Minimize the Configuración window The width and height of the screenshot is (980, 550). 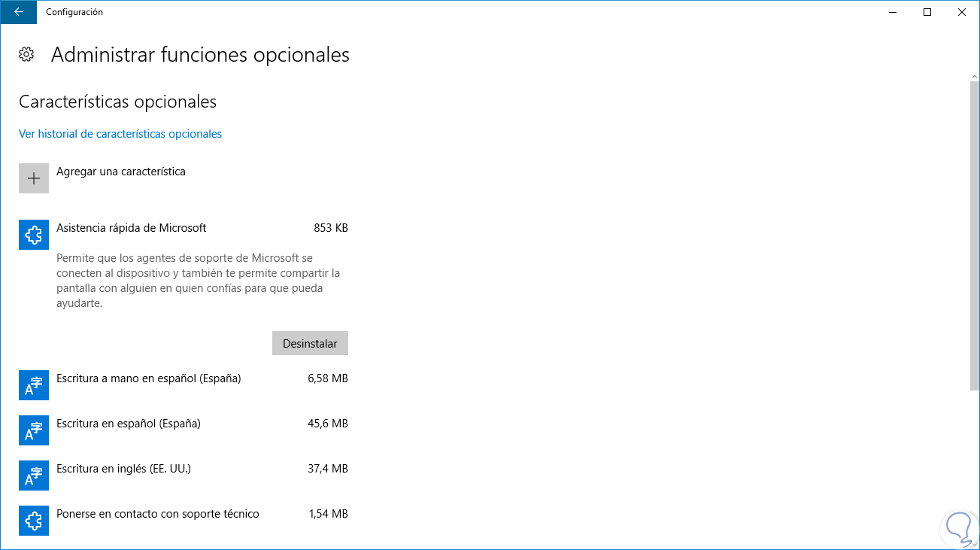coord(893,12)
